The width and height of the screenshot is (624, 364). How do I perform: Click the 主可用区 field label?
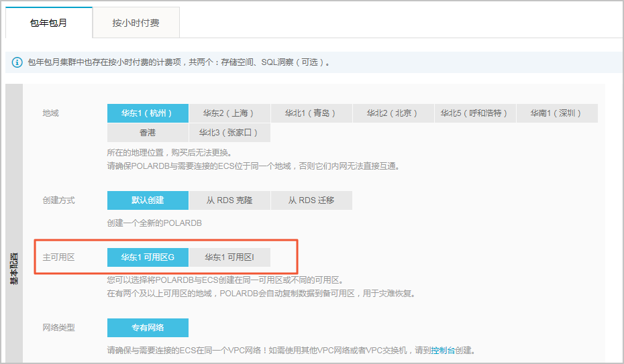coord(58,257)
